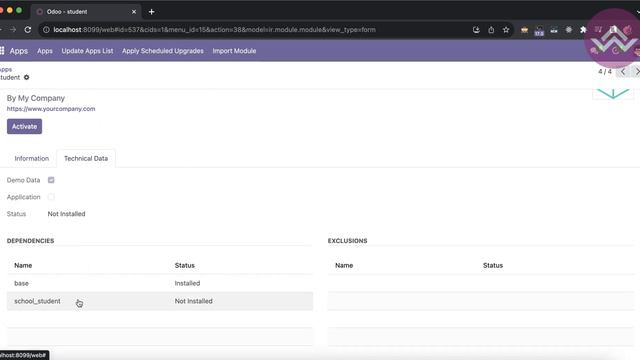Click the Activate button
640x360 pixels.
tap(24, 127)
